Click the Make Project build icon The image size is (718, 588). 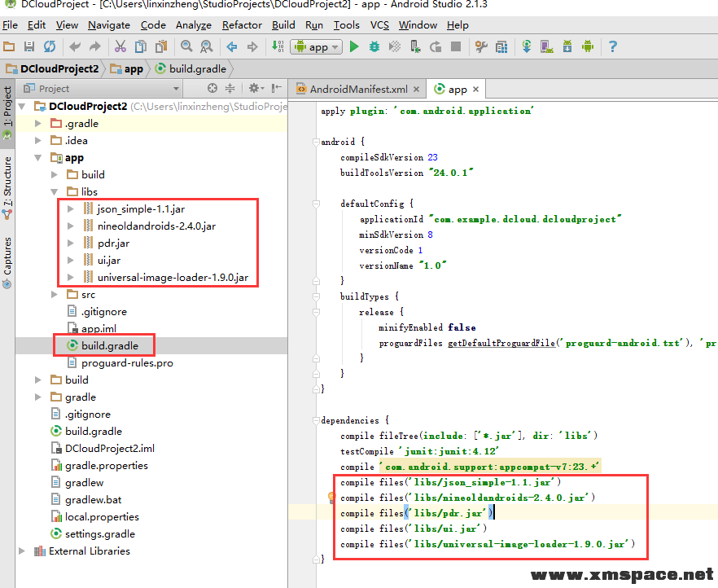pos(277,47)
